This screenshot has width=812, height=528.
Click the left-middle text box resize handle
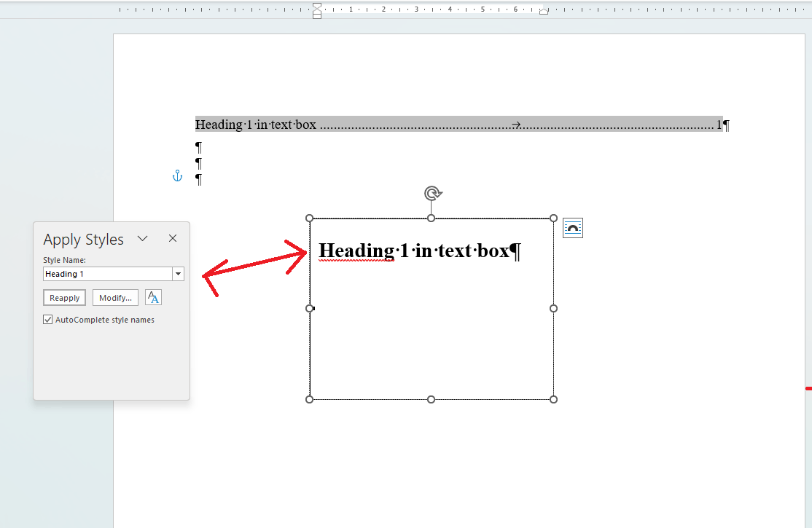click(x=310, y=309)
